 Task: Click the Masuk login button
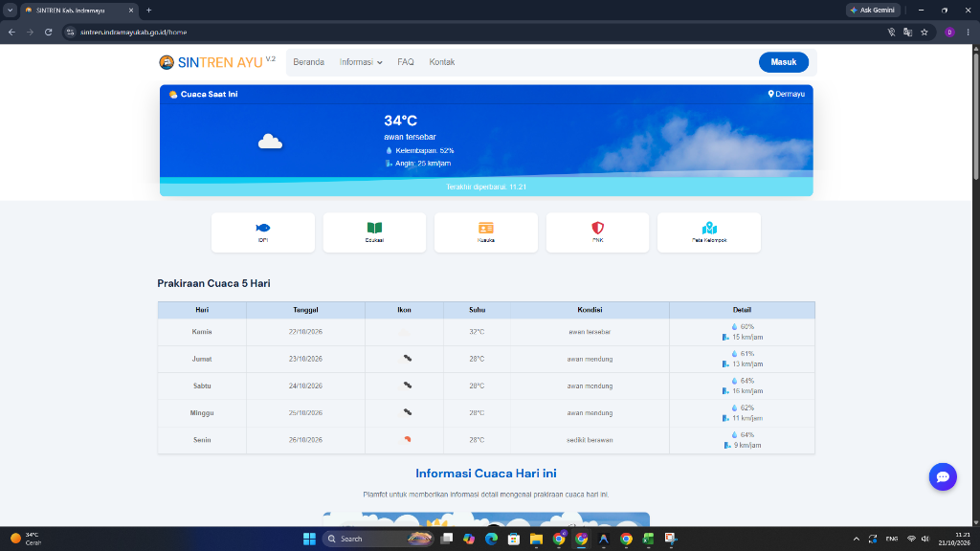(784, 62)
